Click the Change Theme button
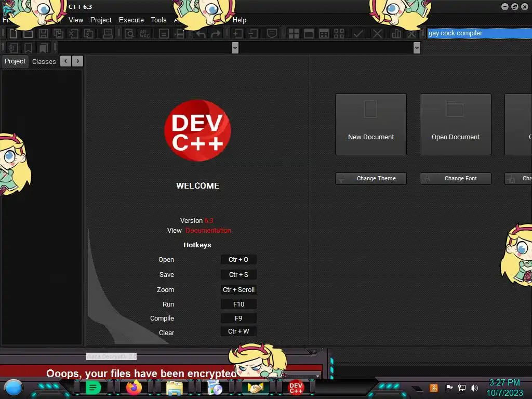Screen dimensions: 532x399 coord(371,179)
